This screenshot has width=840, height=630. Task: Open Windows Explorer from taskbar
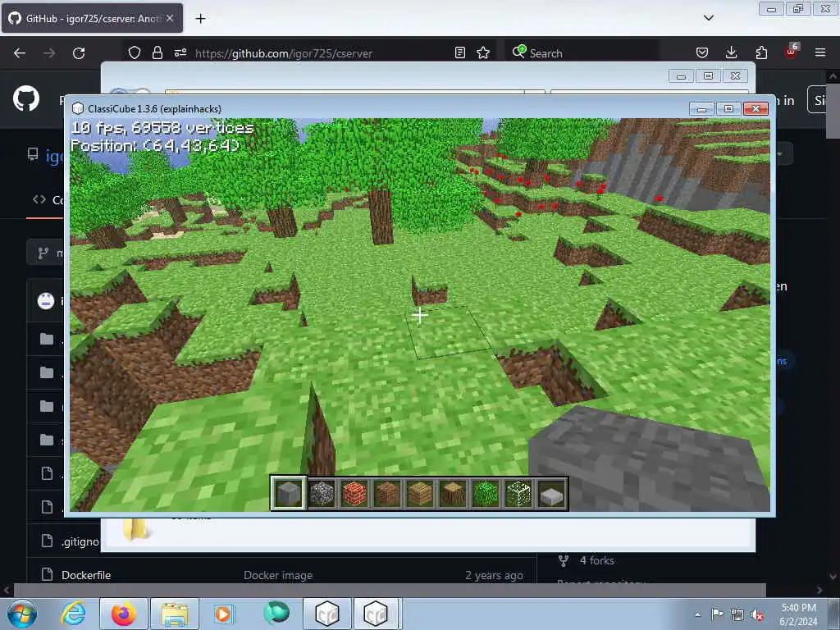(x=175, y=614)
